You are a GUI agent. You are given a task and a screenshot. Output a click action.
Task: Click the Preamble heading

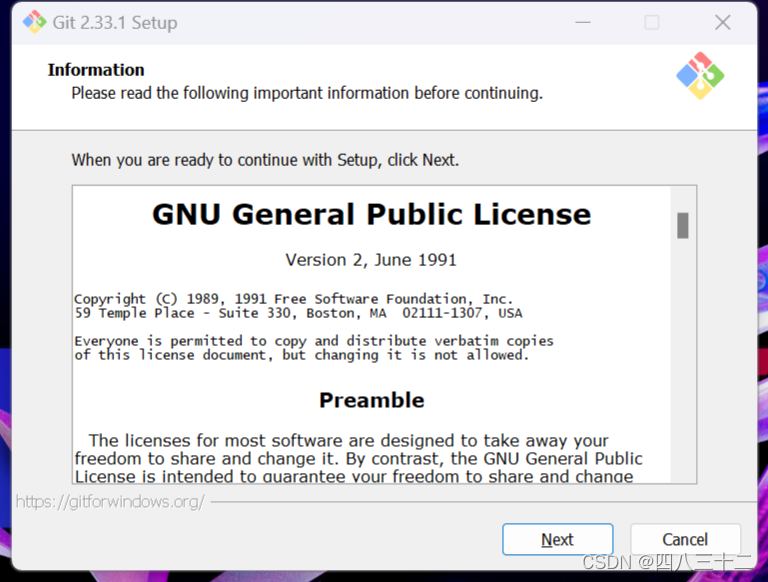[372, 400]
